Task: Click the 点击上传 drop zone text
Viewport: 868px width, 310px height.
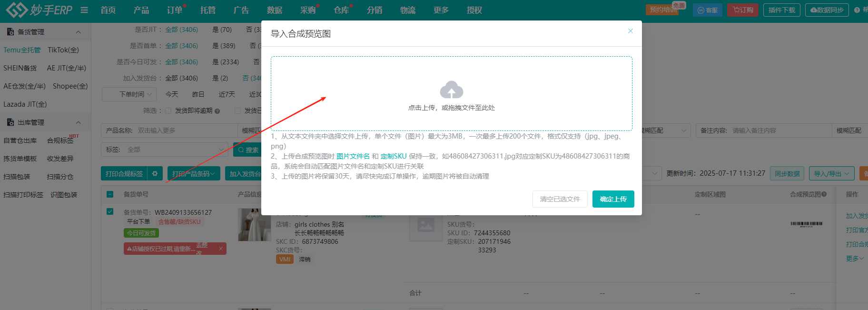Action: (451, 108)
